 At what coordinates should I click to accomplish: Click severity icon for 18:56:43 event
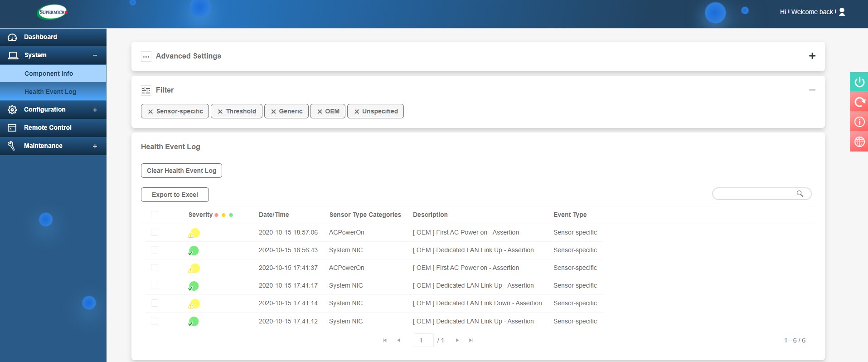coord(194,251)
